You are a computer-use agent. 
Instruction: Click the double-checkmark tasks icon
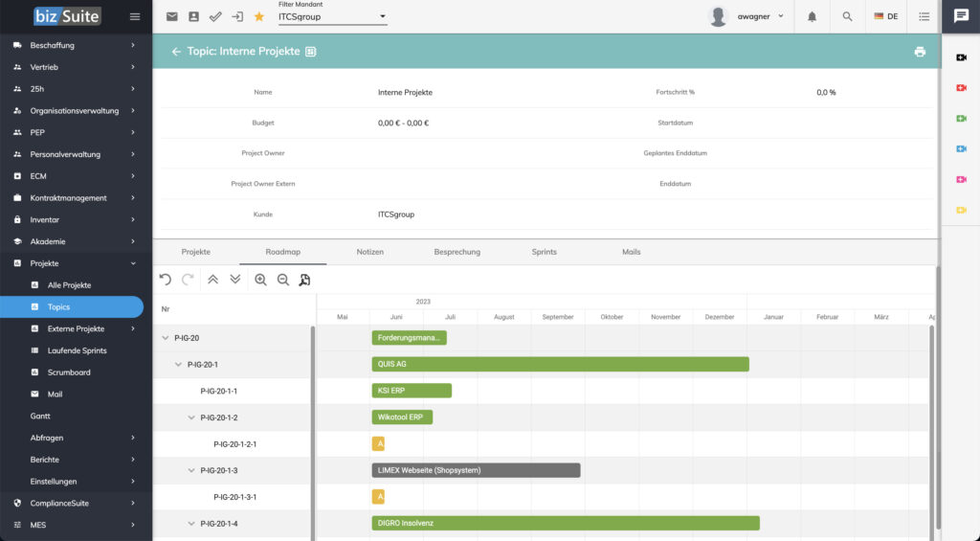click(215, 17)
